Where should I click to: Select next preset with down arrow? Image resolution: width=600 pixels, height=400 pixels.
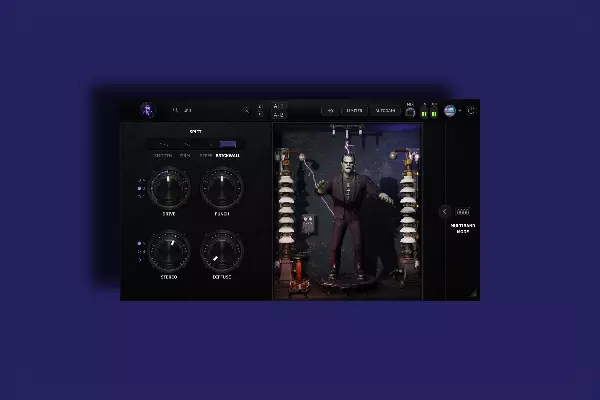click(260, 114)
